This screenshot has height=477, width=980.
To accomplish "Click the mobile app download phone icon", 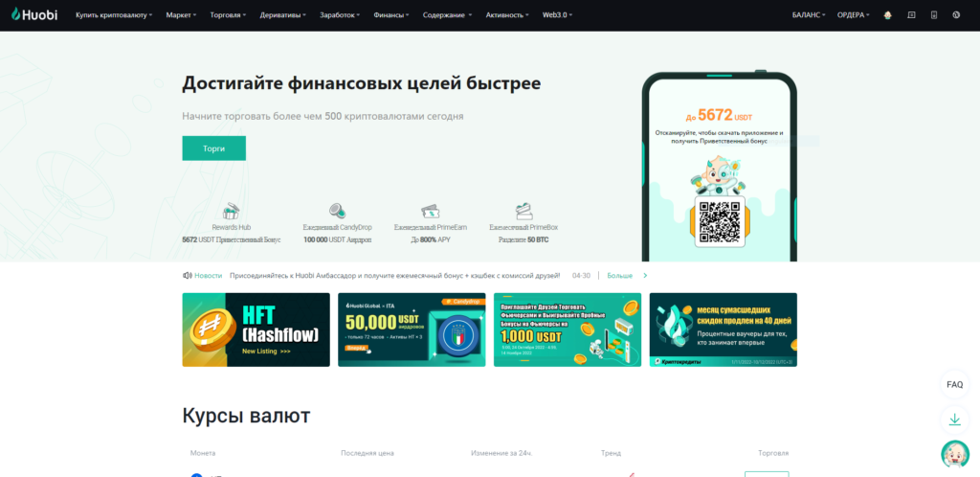I will [934, 15].
